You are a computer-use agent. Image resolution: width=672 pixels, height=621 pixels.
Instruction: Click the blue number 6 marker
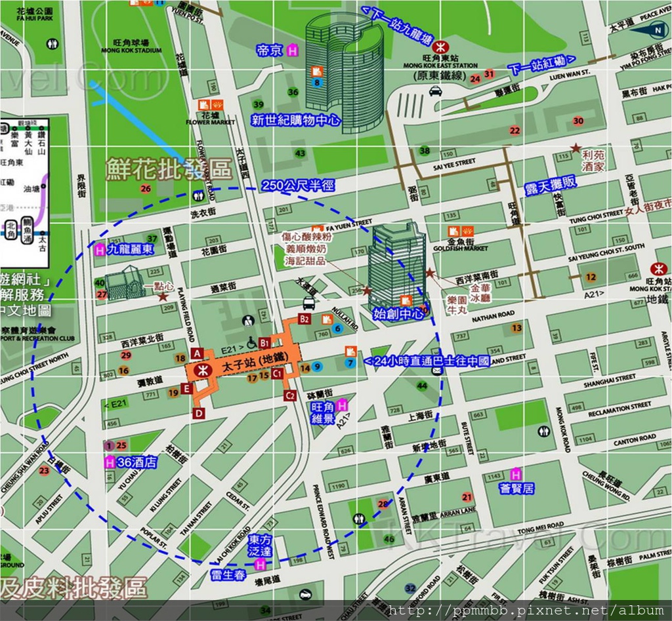(337, 329)
